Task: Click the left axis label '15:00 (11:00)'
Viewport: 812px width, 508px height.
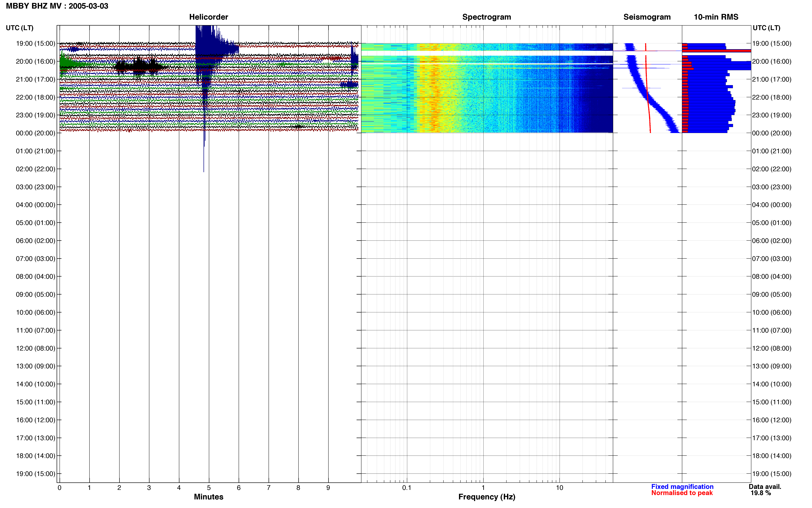Action: point(36,402)
